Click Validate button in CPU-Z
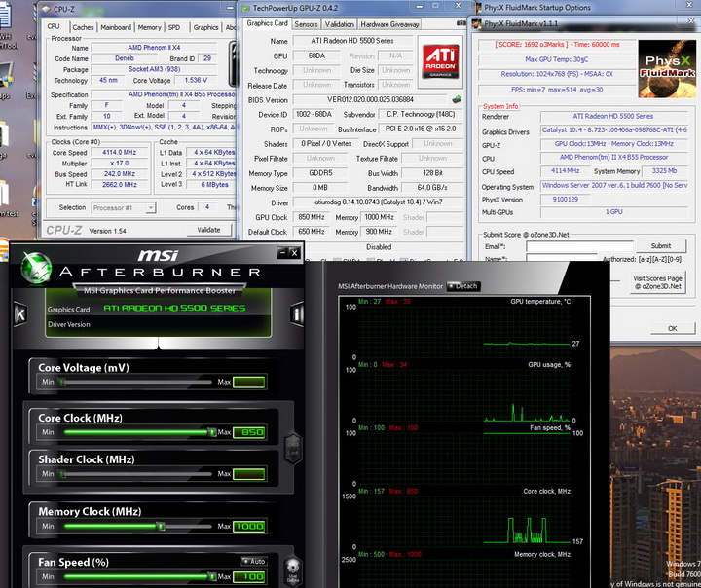This screenshot has width=701, height=588. pyautogui.click(x=208, y=230)
